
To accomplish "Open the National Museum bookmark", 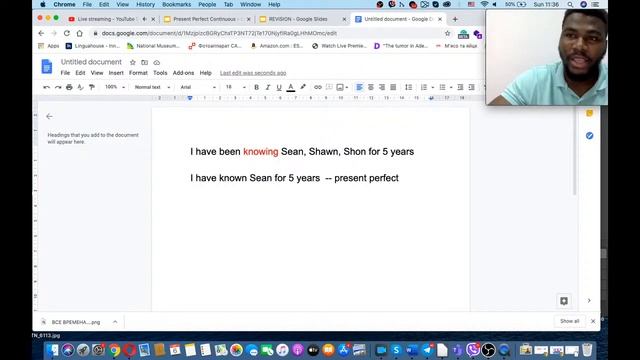I will pyautogui.click(x=153, y=46).
